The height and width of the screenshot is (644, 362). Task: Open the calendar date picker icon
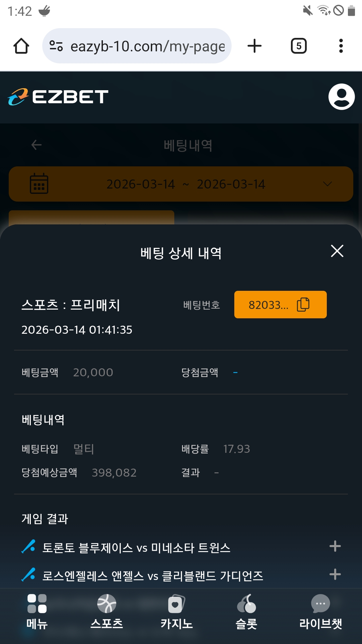[x=39, y=184]
